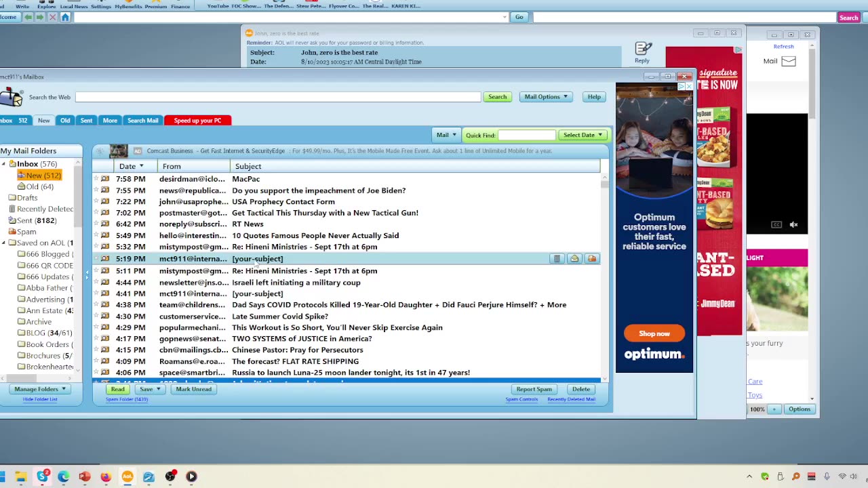Screen dimensions: 868x488
Task: Switch to the Sent mail tab
Action: point(86,121)
